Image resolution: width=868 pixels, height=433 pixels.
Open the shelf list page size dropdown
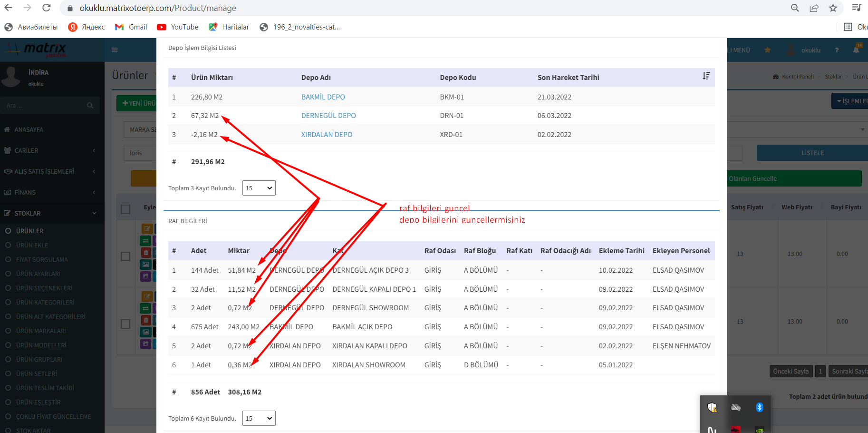[259, 418]
